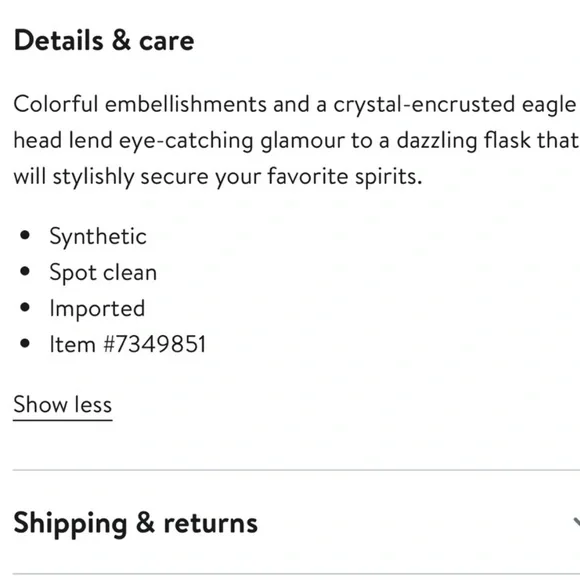Click the Spot clean bullet item
The width and height of the screenshot is (580, 580).
[x=103, y=273]
